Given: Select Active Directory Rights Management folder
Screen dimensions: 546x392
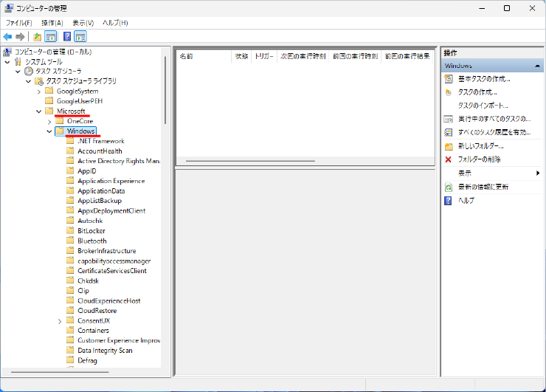Looking at the screenshot, I should tap(119, 161).
